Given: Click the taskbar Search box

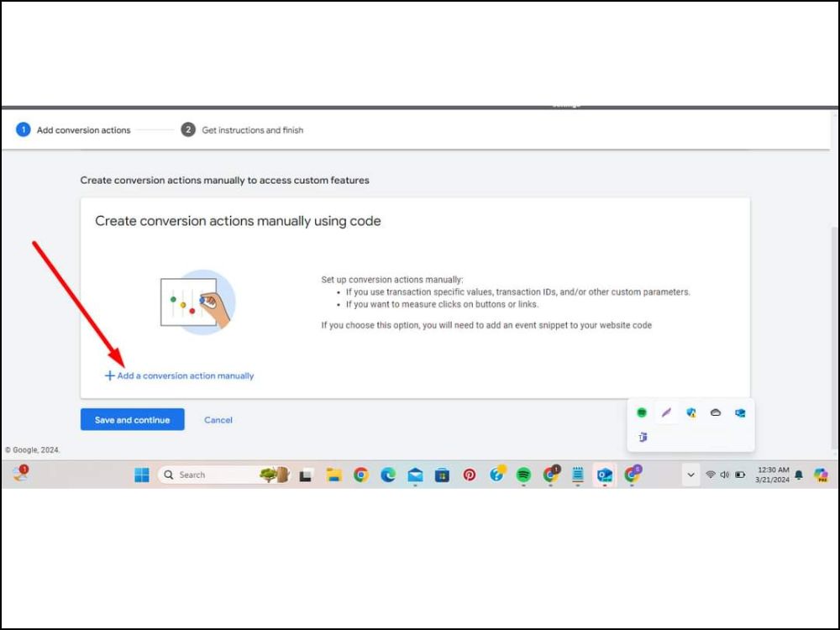Looking at the screenshot, I should pyautogui.click(x=223, y=475).
